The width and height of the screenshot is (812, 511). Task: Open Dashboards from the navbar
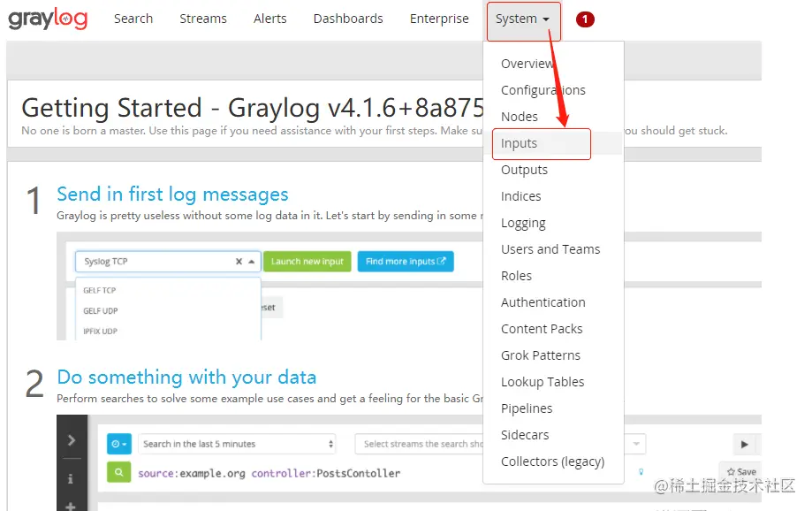(x=348, y=19)
